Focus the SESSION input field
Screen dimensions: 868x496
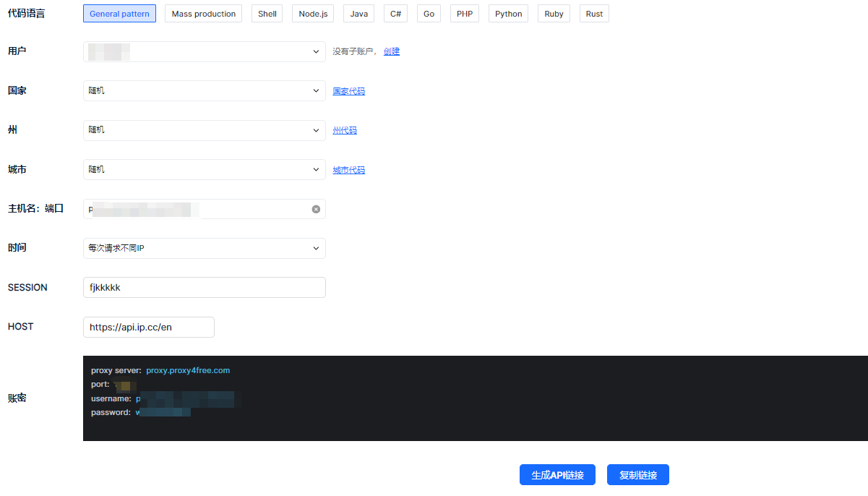(205, 288)
